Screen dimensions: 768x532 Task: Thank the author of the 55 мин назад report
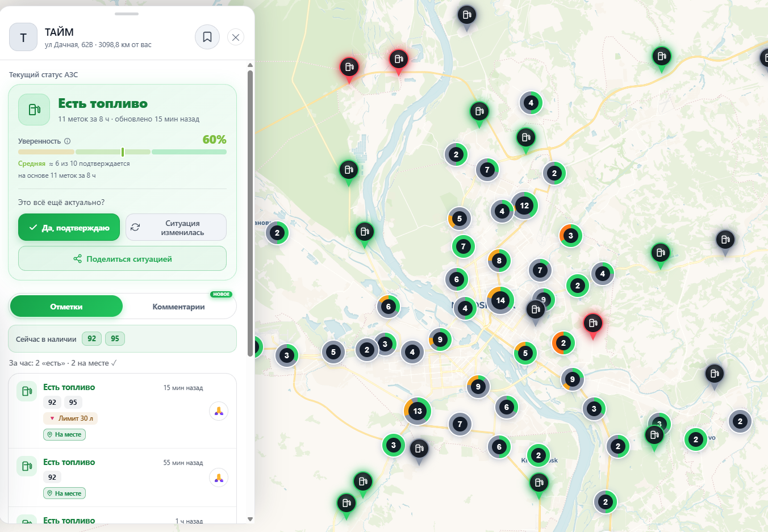tap(219, 477)
